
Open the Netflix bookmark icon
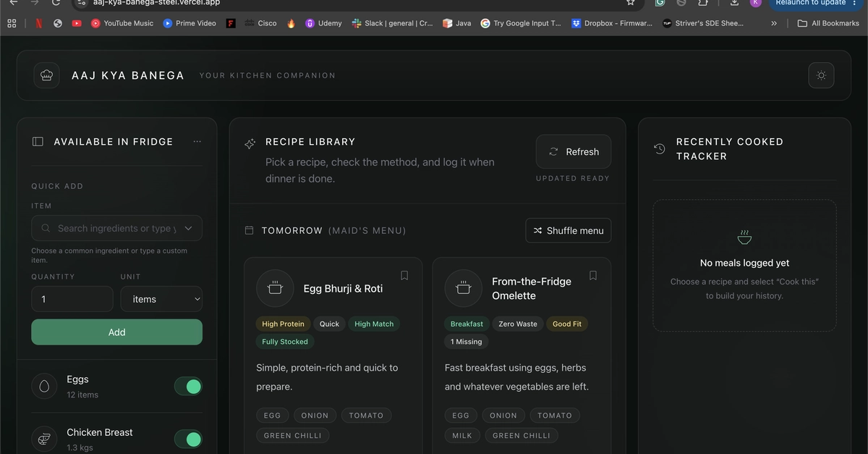[38, 23]
